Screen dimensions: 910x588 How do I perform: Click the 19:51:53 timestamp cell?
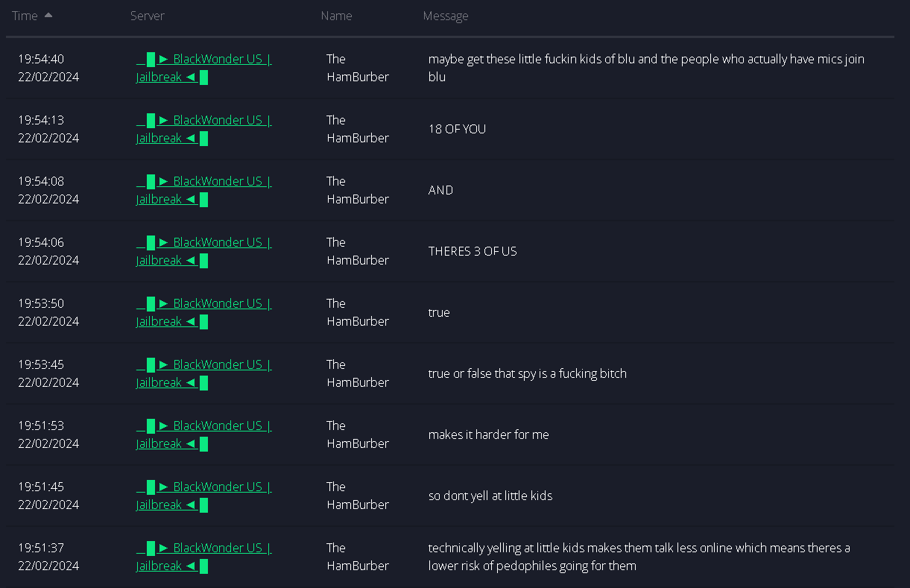[48, 434]
